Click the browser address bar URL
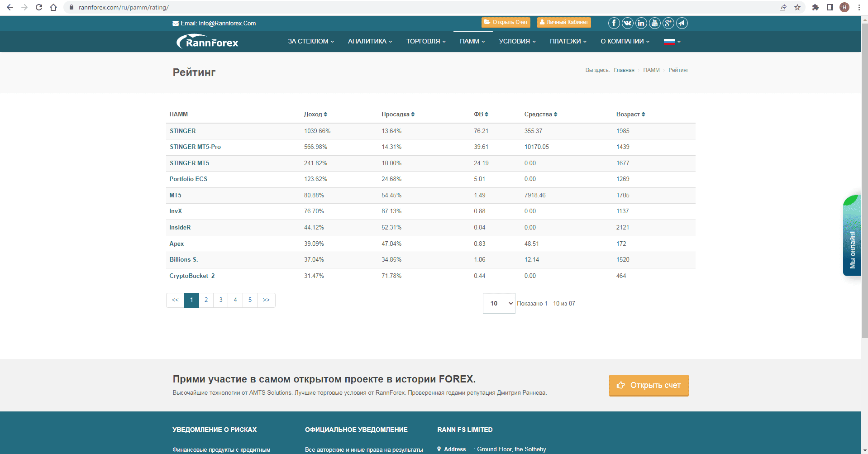Screen dimensions: 868x454 click(x=124, y=7)
